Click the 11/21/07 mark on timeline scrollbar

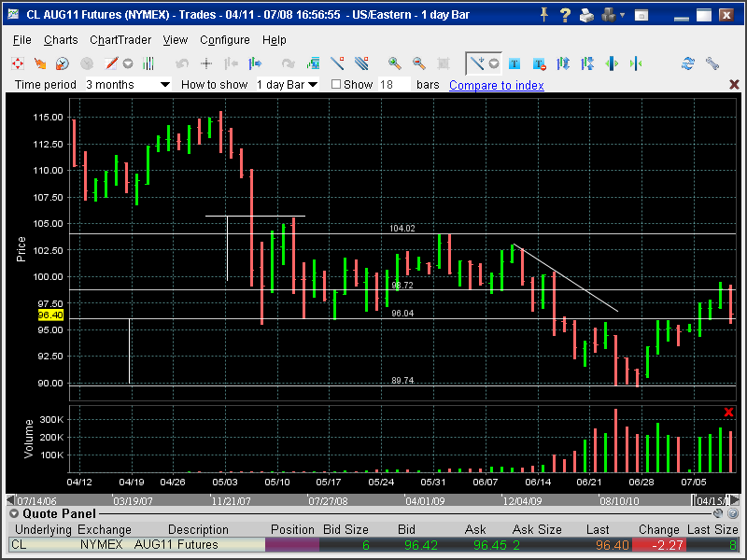coord(231,501)
